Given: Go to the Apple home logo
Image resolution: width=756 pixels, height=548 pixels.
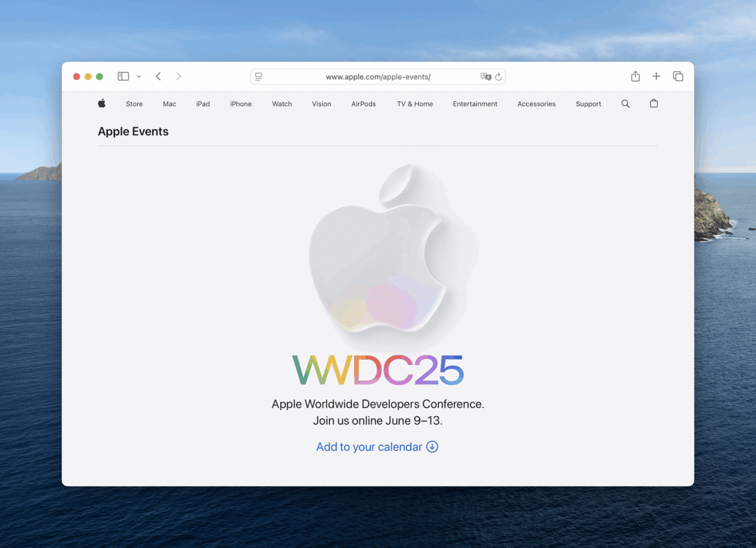Looking at the screenshot, I should click(102, 103).
